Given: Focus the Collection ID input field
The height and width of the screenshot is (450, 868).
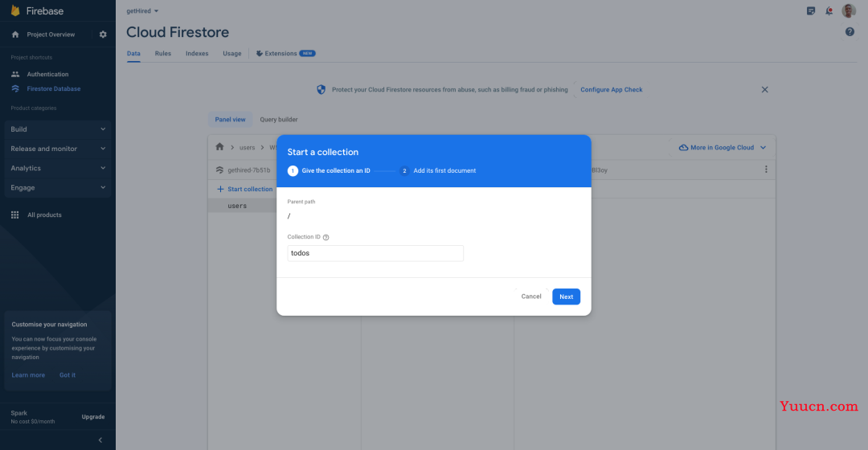Looking at the screenshot, I should tap(375, 253).
